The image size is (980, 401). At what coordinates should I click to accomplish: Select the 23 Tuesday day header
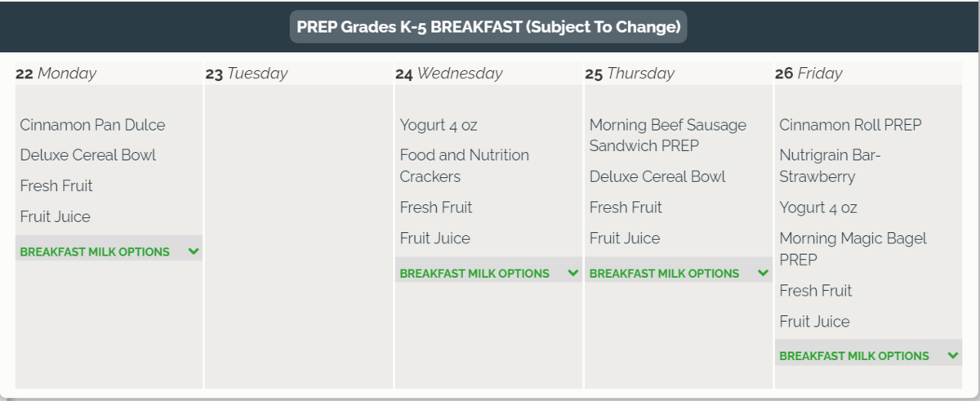coord(247,74)
